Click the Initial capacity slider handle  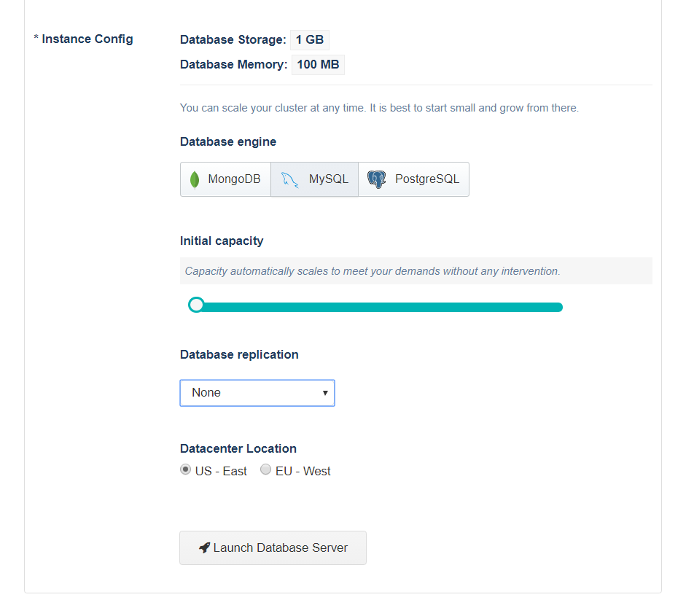click(196, 305)
